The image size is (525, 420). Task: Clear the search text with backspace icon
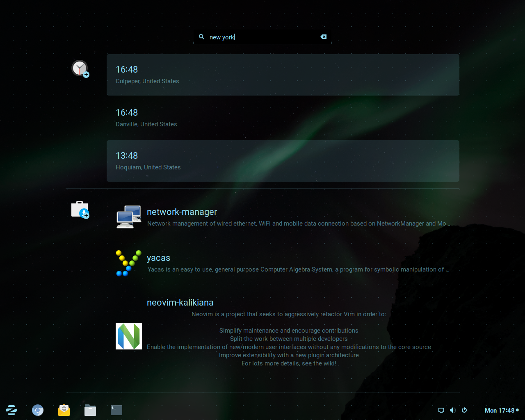click(324, 37)
